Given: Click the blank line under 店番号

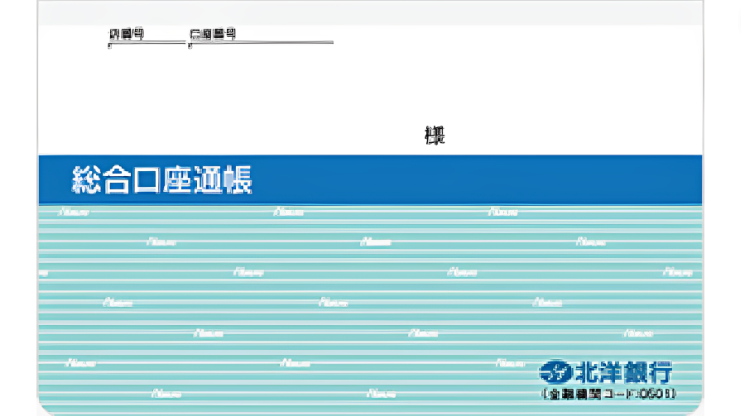Looking at the screenshot, I should pos(147,43).
